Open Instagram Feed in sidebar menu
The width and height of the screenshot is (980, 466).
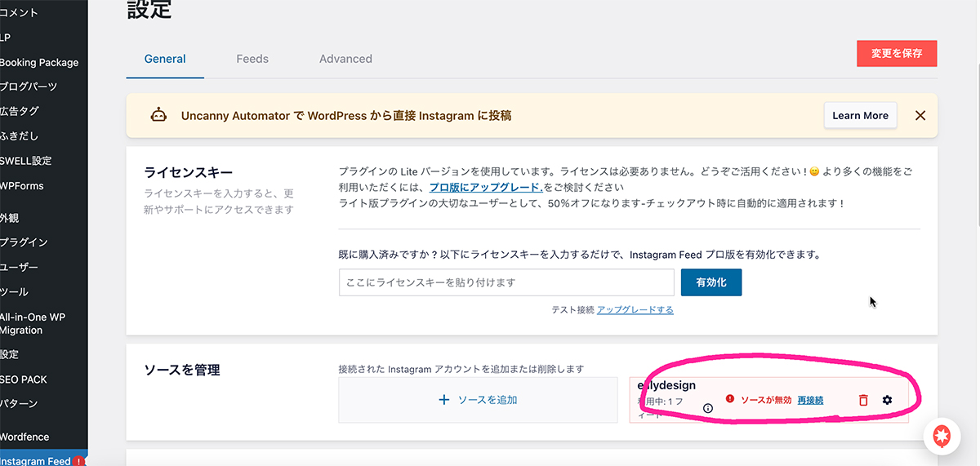(x=36, y=461)
